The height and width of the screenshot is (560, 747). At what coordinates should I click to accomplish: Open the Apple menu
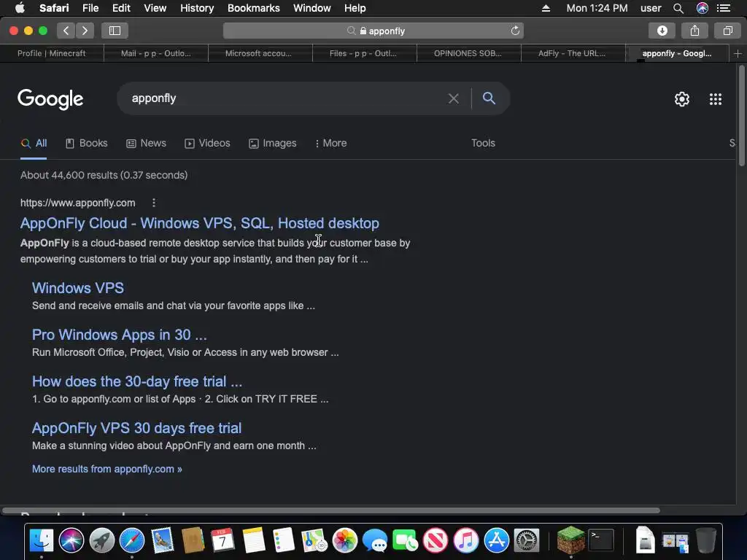tap(20, 8)
